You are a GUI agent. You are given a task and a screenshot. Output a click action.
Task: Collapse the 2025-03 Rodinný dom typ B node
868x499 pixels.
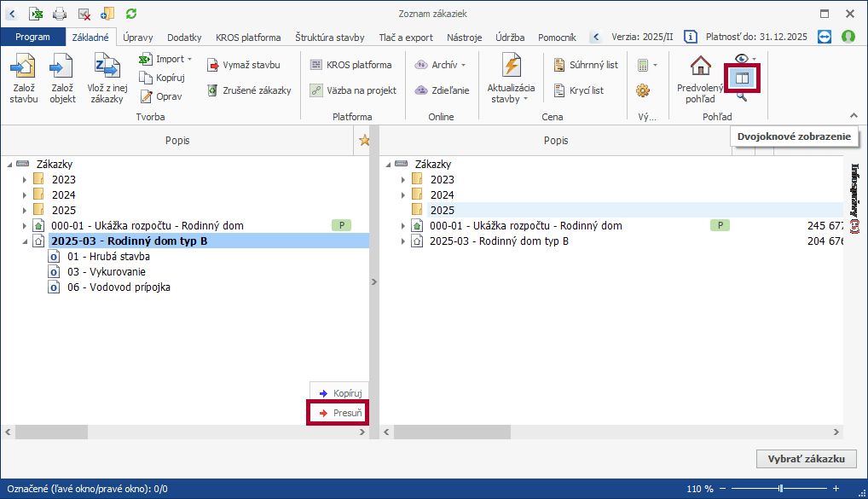tap(25, 241)
